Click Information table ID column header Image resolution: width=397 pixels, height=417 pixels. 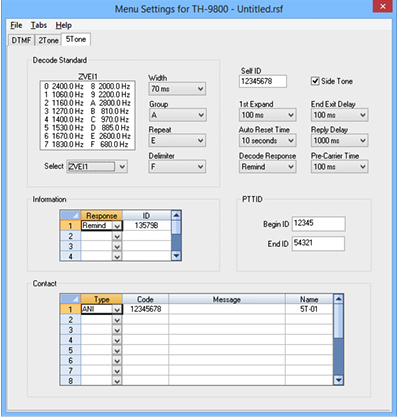(x=146, y=216)
